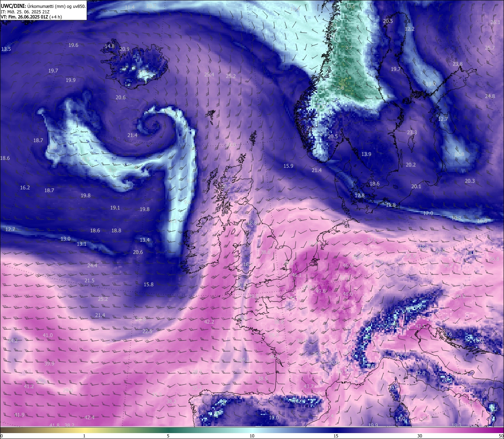Click the 'IT: Mið. 25. 06. 2025 21Z' line
The height and width of the screenshot is (439, 504).
[25, 12]
